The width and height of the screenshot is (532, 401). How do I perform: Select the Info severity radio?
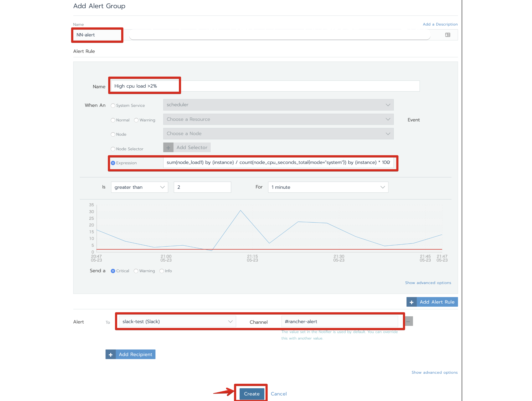(x=162, y=271)
